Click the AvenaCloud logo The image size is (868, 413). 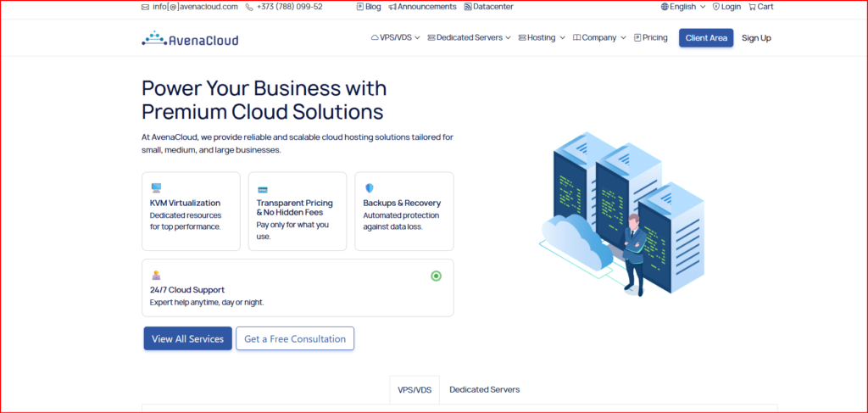190,38
